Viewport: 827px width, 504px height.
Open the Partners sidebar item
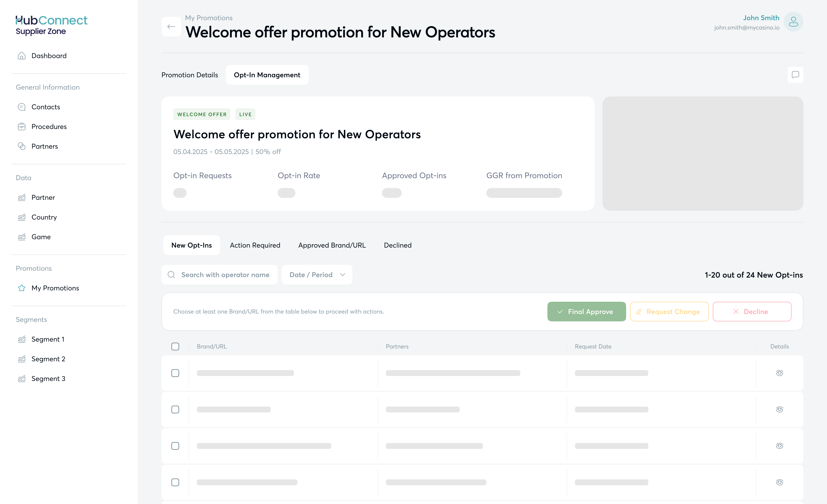point(45,146)
